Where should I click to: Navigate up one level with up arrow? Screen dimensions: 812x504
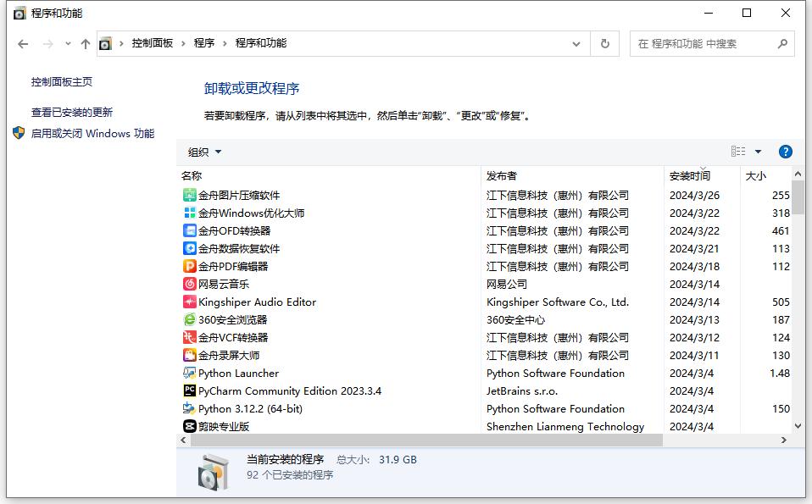pos(85,44)
